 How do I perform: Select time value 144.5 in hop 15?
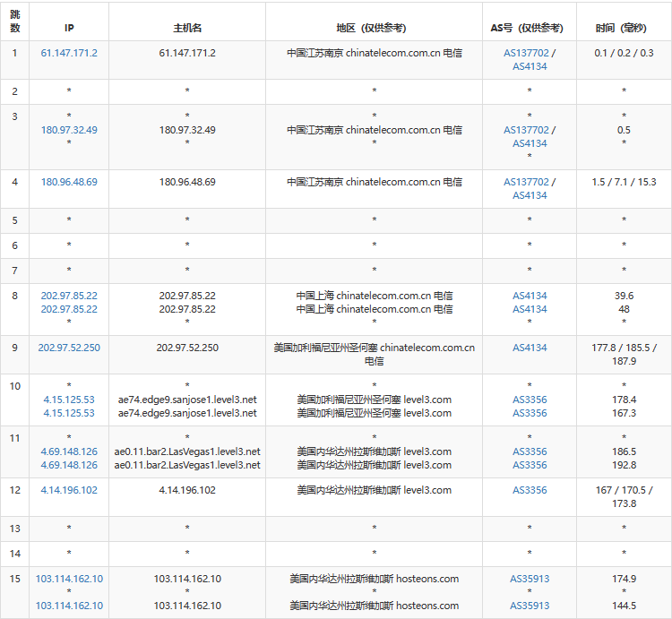pos(624,606)
